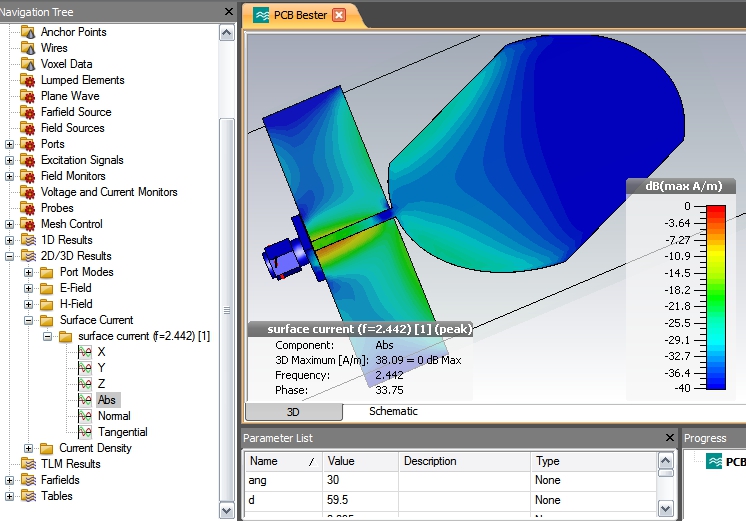Image resolution: width=746 pixels, height=521 pixels.
Task: Click the Abs result plot icon
Action: [85, 400]
